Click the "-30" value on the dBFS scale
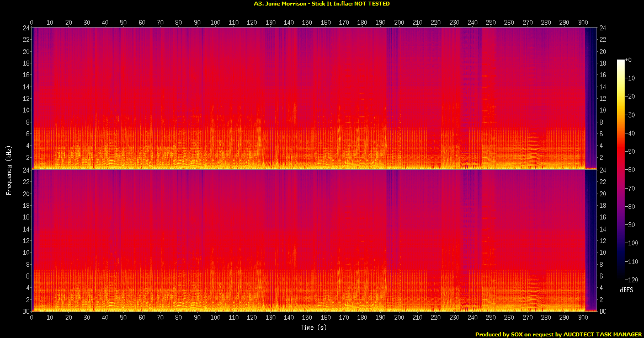The image size is (644, 338). 630,115
